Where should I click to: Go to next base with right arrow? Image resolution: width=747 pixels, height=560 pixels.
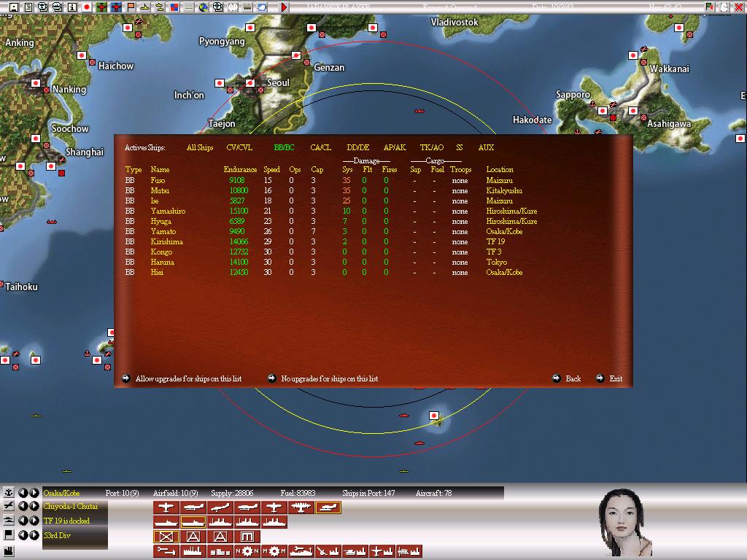click(x=34, y=492)
